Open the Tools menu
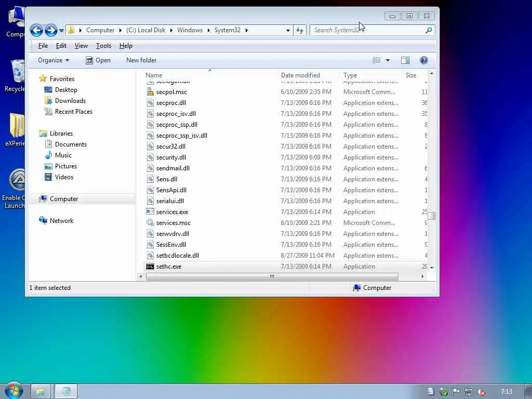The height and width of the screenshot is (399, 532). [x=103, y=46]
